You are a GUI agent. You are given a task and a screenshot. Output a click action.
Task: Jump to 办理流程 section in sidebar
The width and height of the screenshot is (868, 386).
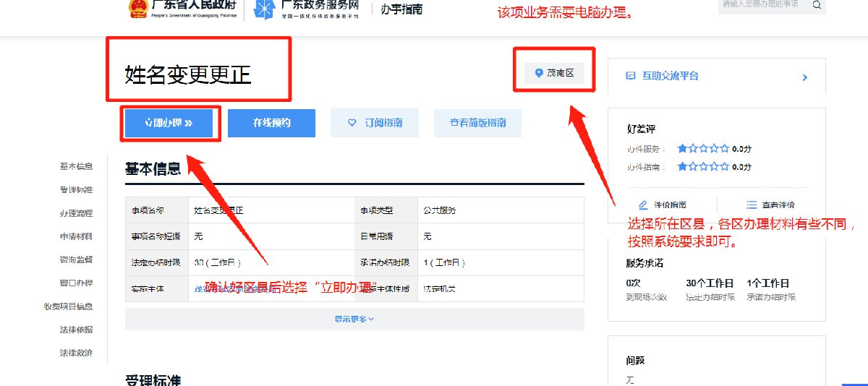click(x=76, y=213)
